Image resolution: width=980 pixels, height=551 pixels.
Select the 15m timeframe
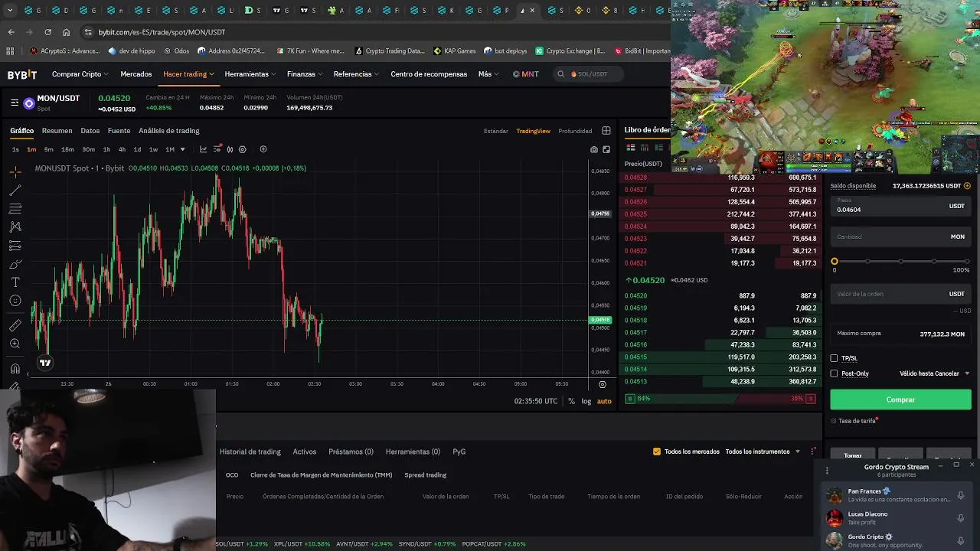click(x=67, y=149)
